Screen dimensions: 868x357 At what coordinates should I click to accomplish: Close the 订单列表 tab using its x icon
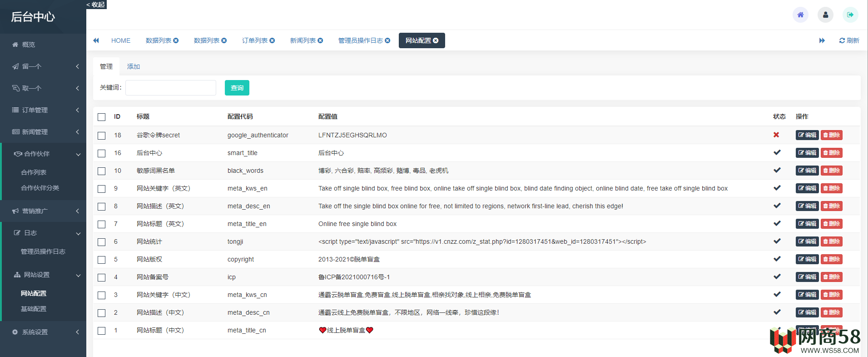tap(272, 40)
